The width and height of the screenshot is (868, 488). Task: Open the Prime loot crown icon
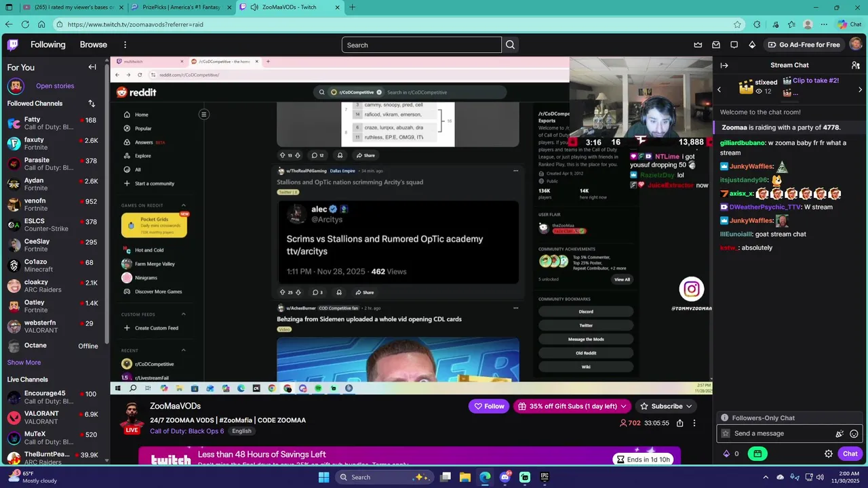[x=698, y=45]
